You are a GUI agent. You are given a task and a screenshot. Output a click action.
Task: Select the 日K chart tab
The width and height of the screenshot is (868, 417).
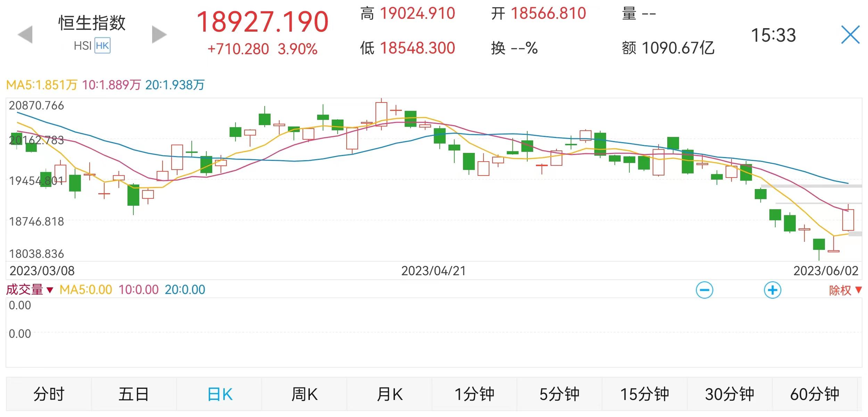click(x=220, y=394)
